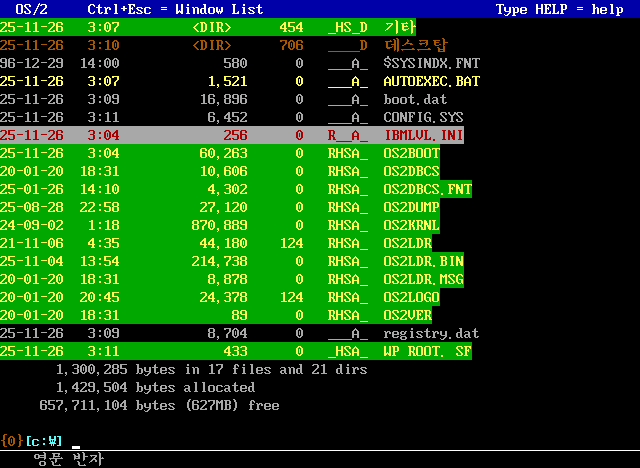
Task: Select the CONFIG.SYS file entry
Action: (x=423, y=117)
